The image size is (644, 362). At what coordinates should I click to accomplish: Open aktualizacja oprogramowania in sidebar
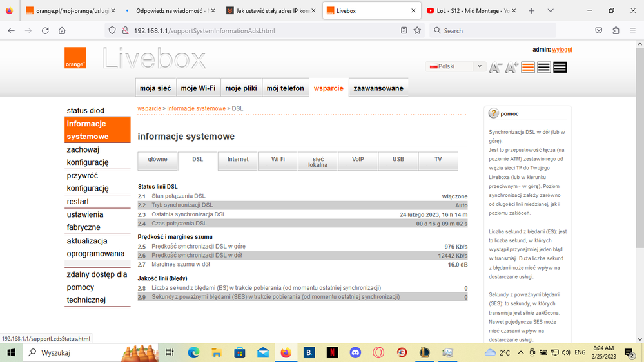coord(97,247)
